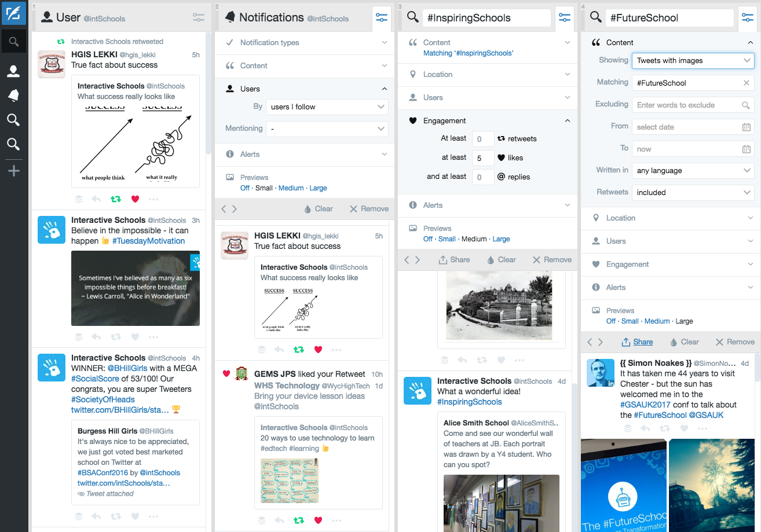Image resolution: width=761 pixels, height=532 pixels.
Task: Set #InspiringSchools previews to Off
Action: pos(428,239)
